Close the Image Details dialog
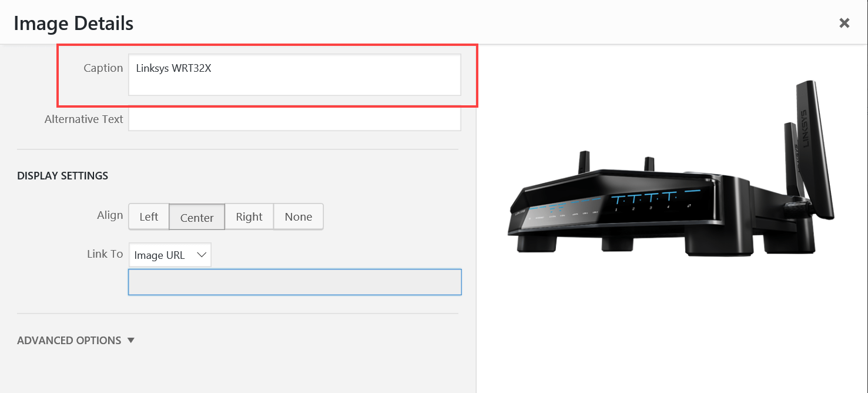Image resolution: width=868 pixels, height=393 pixels. pos(844,23)
